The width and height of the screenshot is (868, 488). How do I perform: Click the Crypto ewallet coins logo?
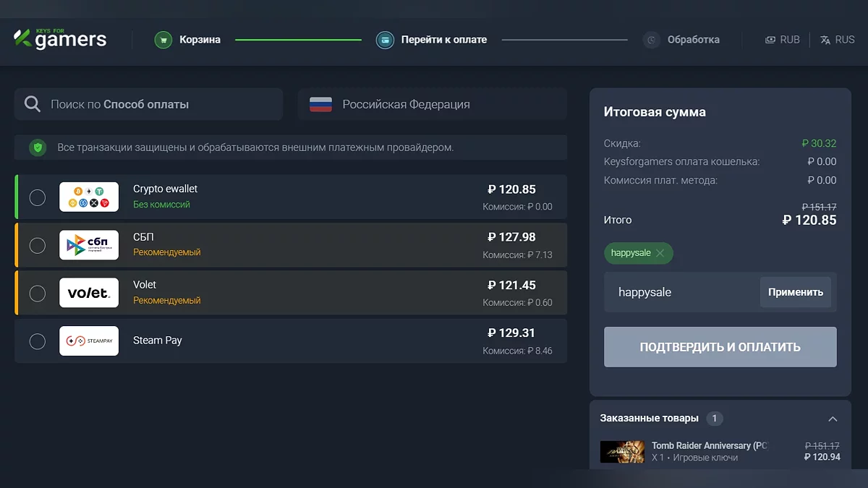tap(89, 197)
